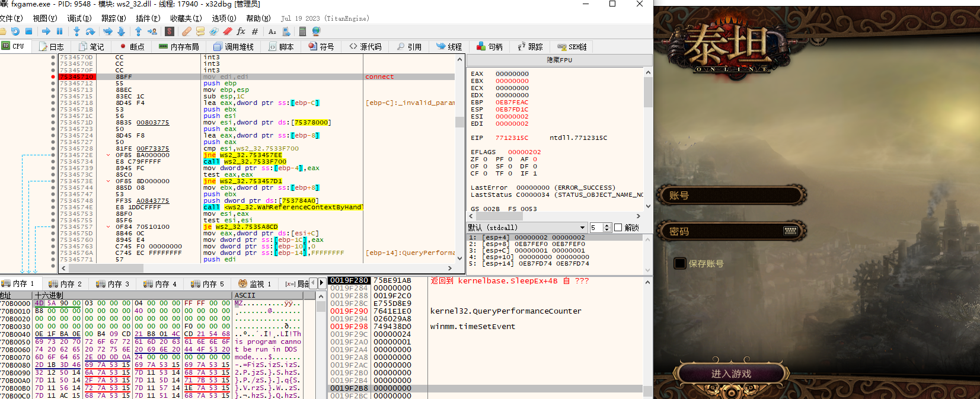Screen dimensions: 980x399
Task: Run the program with the arrow icon
Action: click(x=46, y=31)
